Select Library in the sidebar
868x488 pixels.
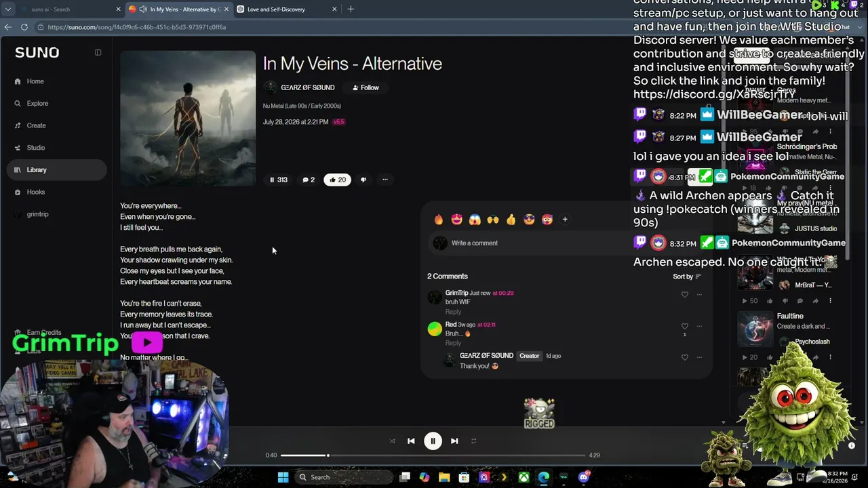coord(56,170)
